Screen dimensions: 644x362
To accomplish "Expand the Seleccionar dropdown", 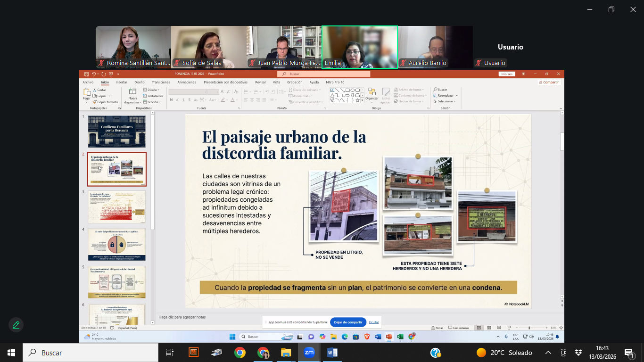I will 444,101.
